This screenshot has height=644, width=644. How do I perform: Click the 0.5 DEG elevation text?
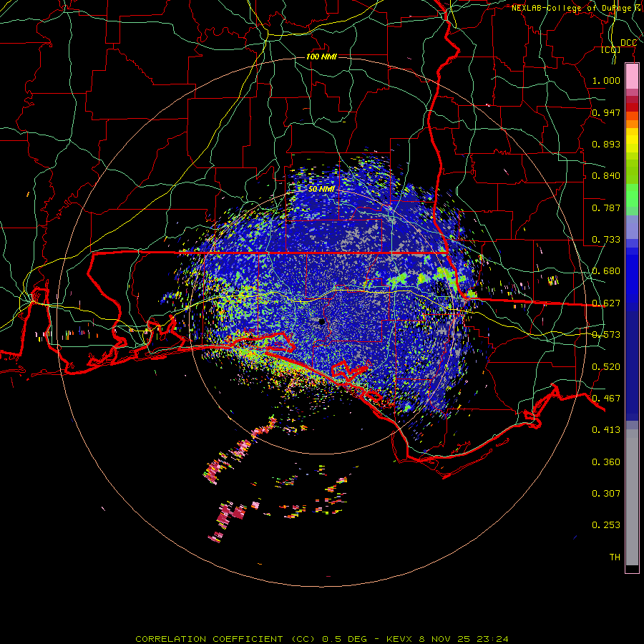(x=346, y=639)
